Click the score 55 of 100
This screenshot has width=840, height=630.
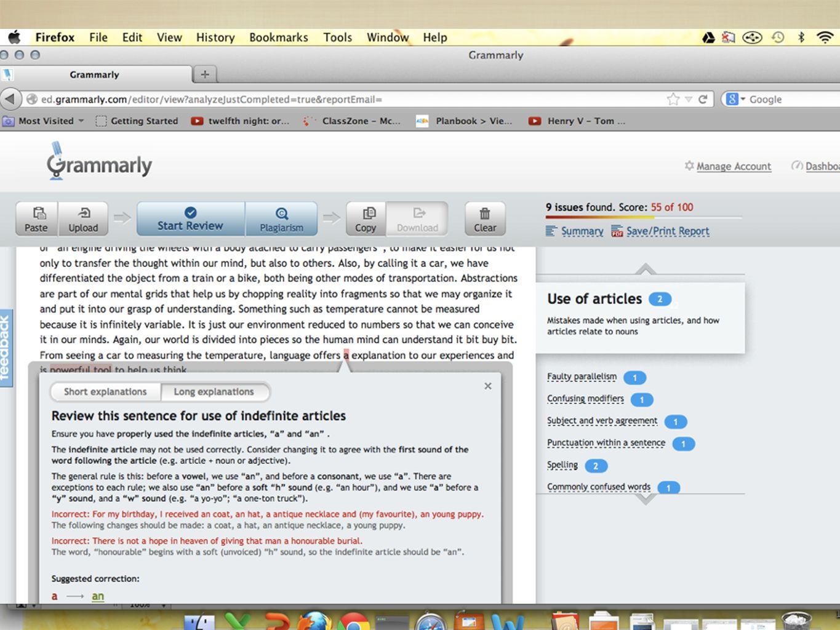tap(672, 207)
